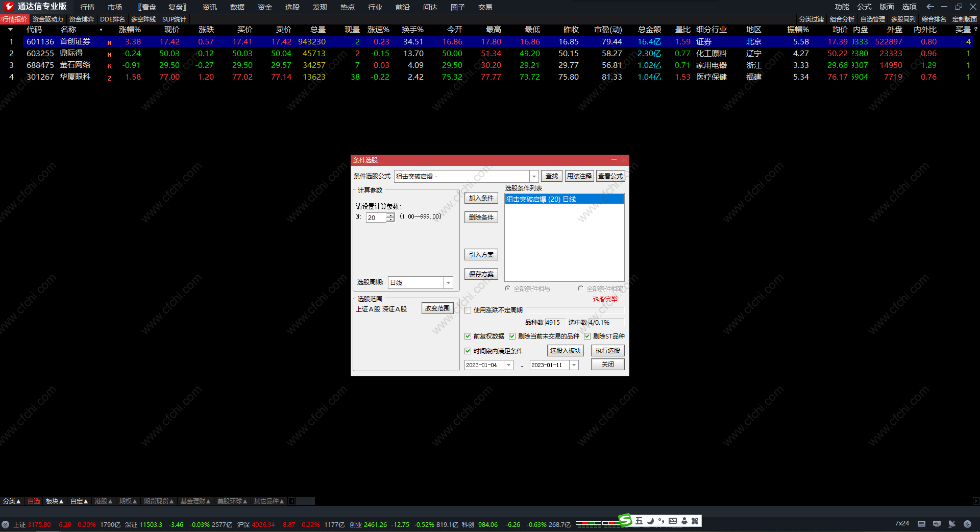
Task: Open 自选管理 tab
Action: click(873, 19)
